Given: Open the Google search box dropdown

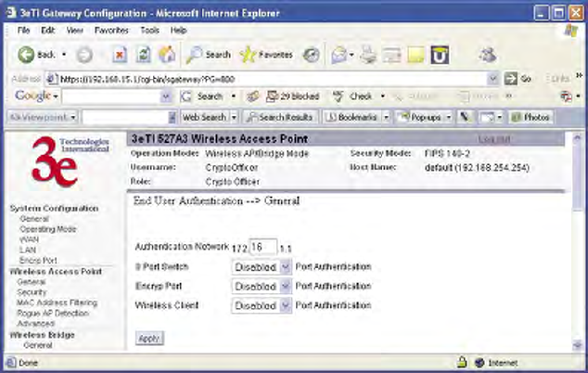Looking at the screenshot, I should pos(166,96).
